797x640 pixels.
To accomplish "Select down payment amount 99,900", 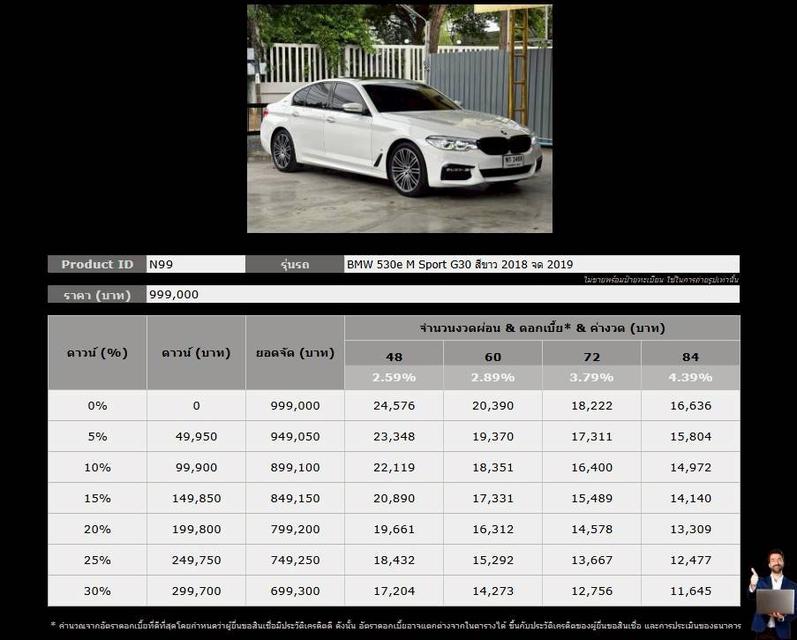I will click(196, 468).
